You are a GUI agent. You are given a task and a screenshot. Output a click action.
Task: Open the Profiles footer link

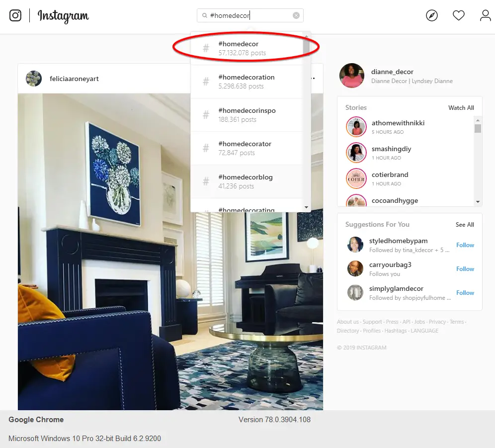[372, 331]
